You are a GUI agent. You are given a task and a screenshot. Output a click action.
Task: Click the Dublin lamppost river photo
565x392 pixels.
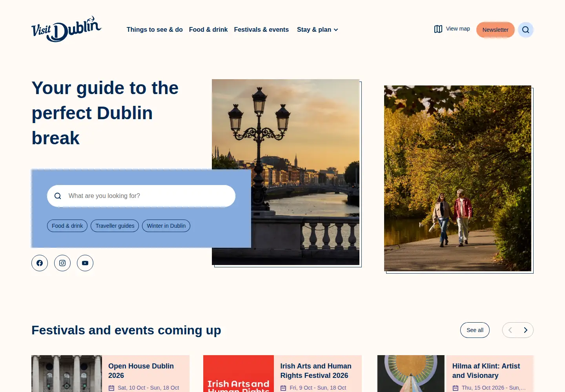[286, 172]
